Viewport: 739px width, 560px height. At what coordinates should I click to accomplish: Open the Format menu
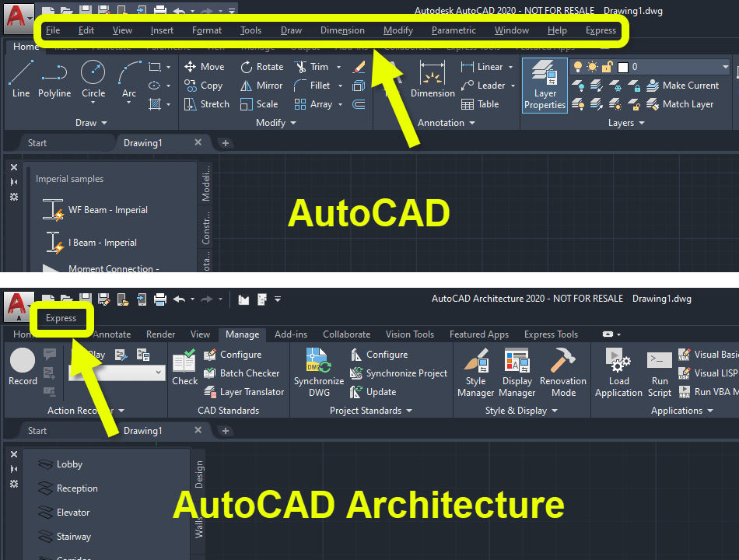pos(206,30)
